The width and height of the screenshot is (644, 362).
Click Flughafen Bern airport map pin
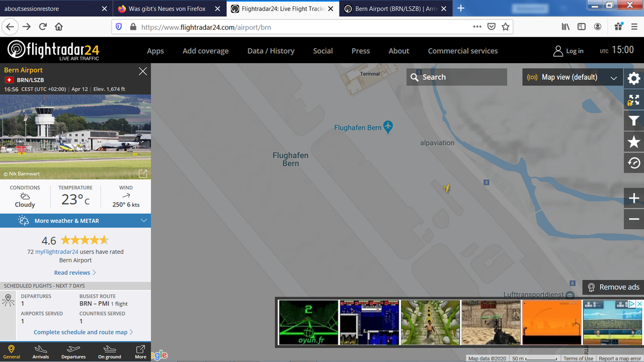pos(388,127)
